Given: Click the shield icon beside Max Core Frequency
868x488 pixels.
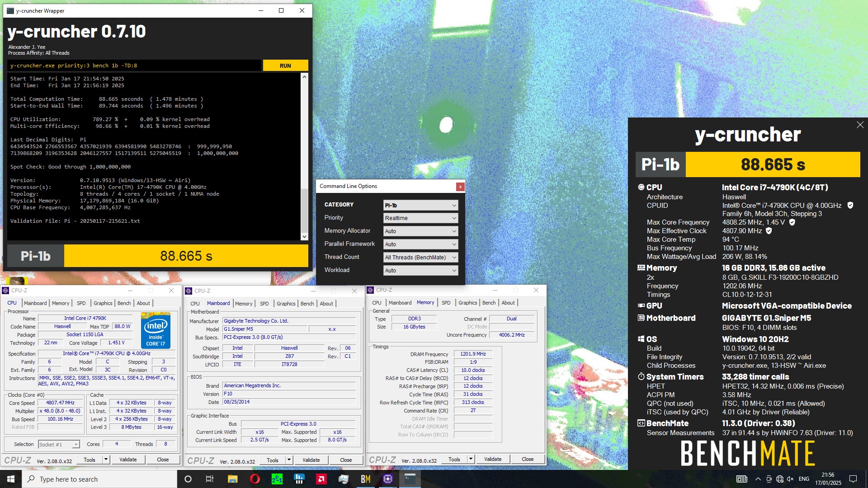Looking at the screenshot, I should coord(792,222).
